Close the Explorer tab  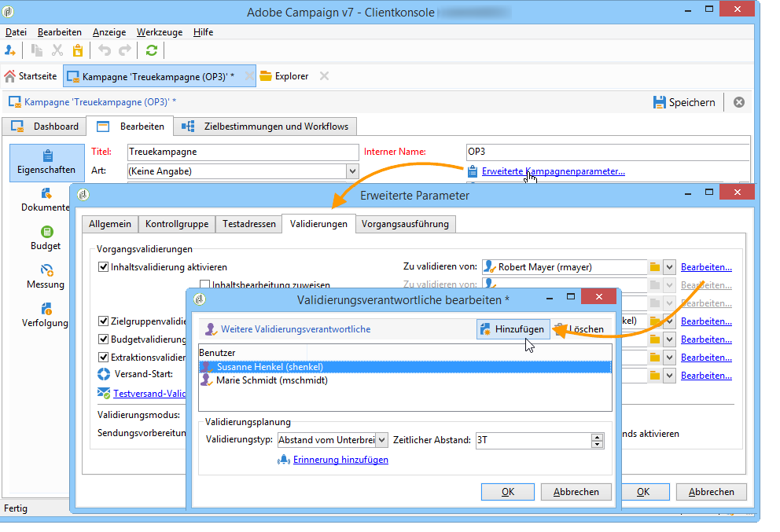pyautogui.click(x=324, y=76)
